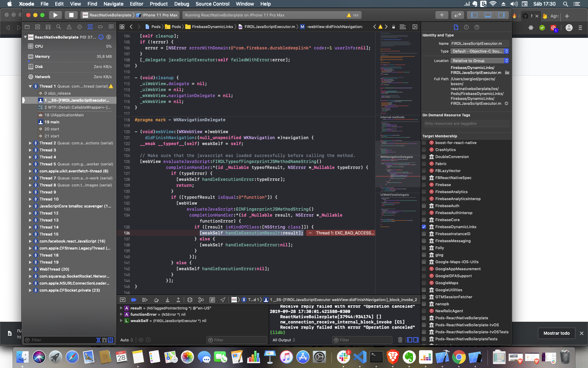This screenshot has height=368, width=588.
Task: Click the Library plus button
Action: point(442,15)
